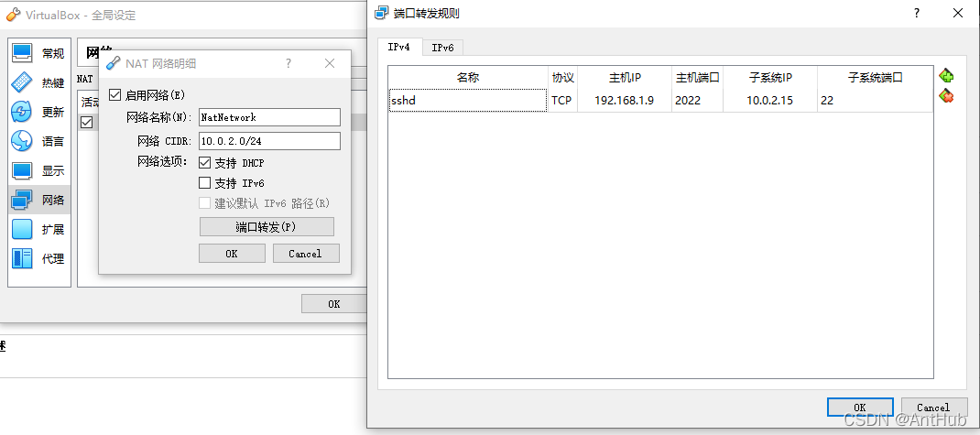980x435 pixels.
Task: Select the Network (网络) settings category
Action: click(x=39, y=200)
